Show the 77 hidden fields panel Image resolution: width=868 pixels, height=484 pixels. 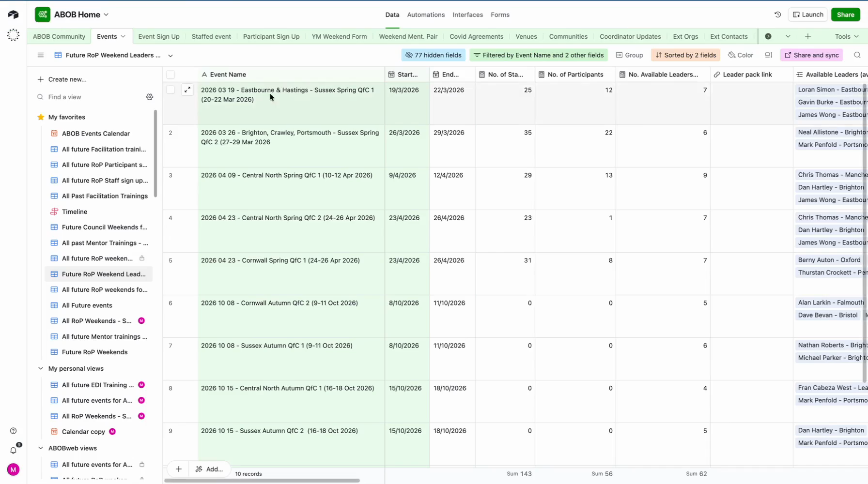point(433,55)
